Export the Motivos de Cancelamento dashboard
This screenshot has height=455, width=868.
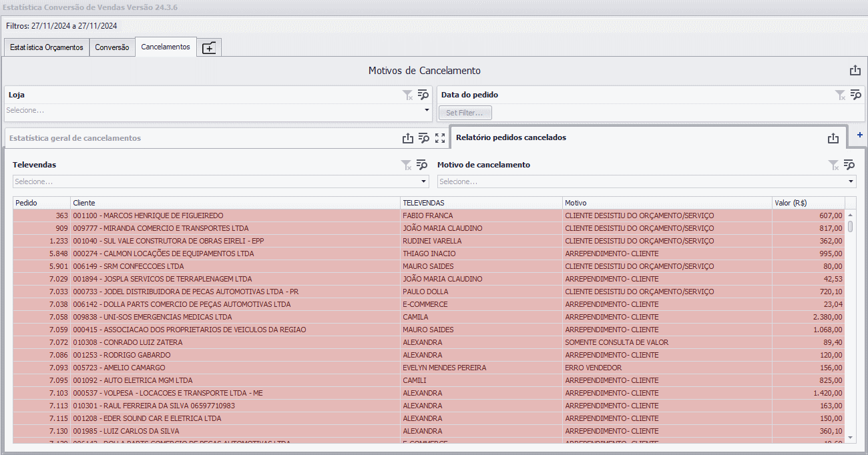[x=855, y=71]
